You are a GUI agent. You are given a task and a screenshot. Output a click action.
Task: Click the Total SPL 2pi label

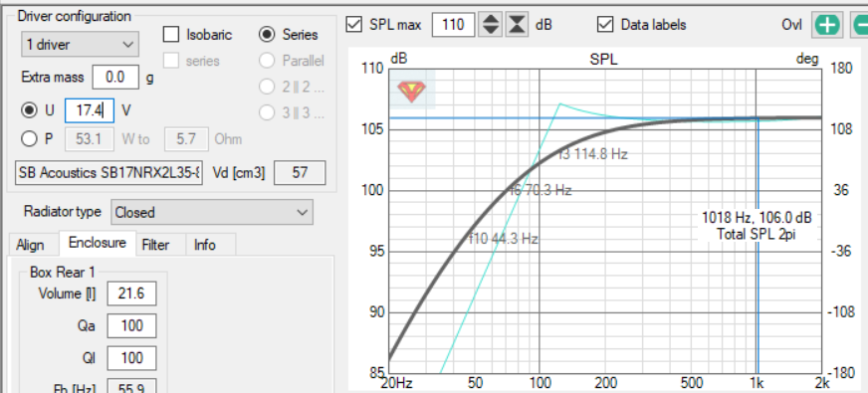click(757, 234)
